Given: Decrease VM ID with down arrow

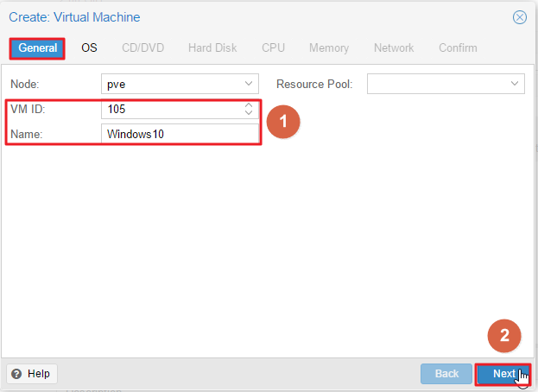Looking at the screenshot, I should (x=249, y=113).
